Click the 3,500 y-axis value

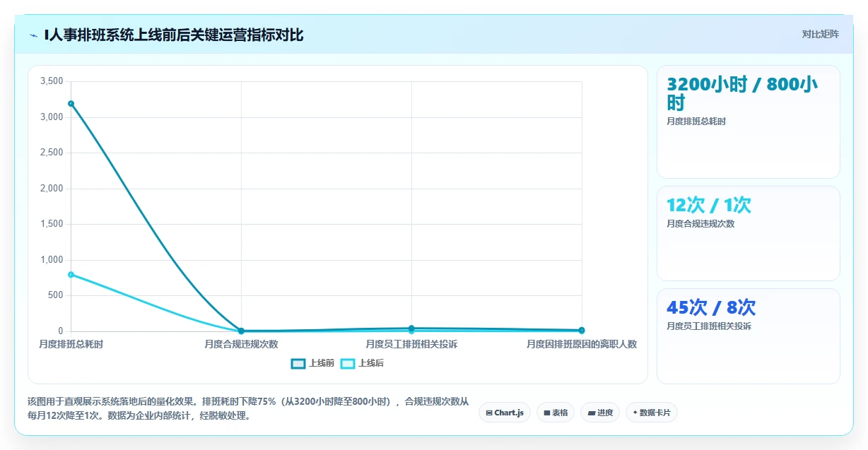point(52,81)
